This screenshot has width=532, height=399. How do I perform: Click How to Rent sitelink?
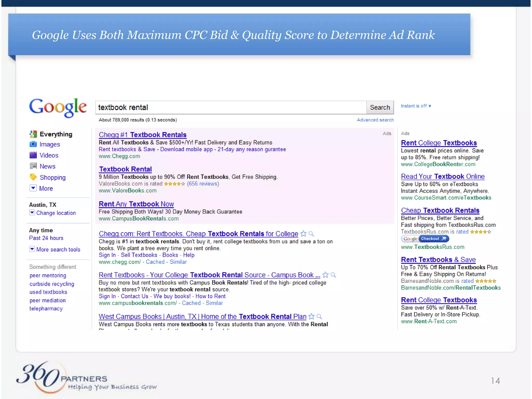pyautogui.click(x=210, y=296)
